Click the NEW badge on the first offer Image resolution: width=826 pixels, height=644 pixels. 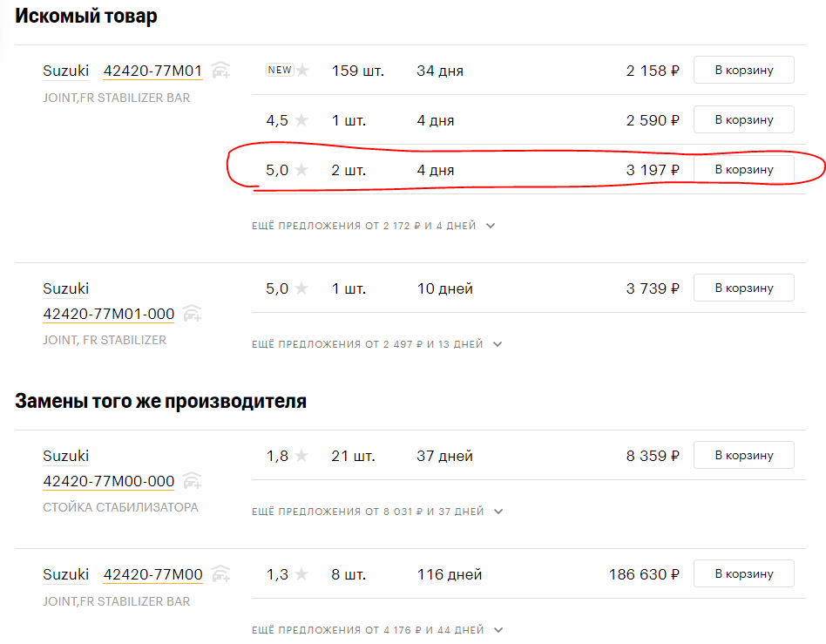[x=280, y=71]
